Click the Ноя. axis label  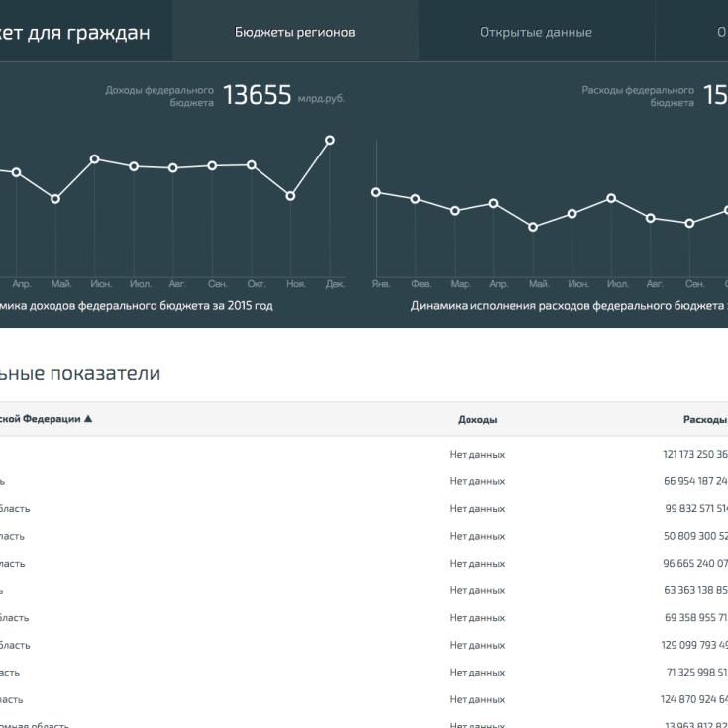296,284
